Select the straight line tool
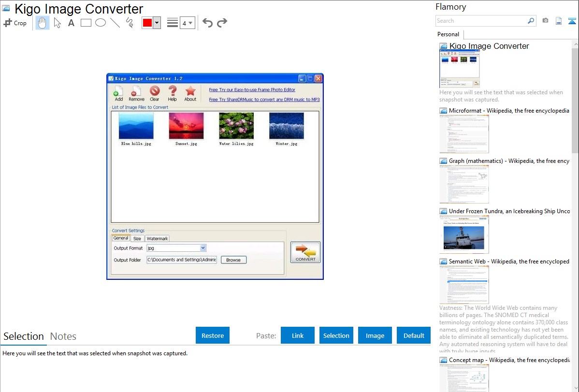Image resolution: width=579 pixels, height=392 pixels. (115, 23)
